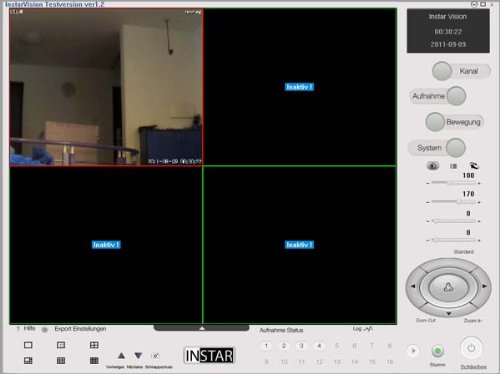Click Zoom Out label

click(x=426, y=320)
